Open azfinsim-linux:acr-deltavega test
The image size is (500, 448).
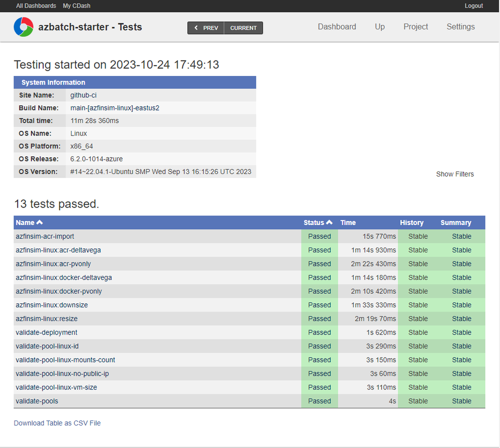click(59, 250)
